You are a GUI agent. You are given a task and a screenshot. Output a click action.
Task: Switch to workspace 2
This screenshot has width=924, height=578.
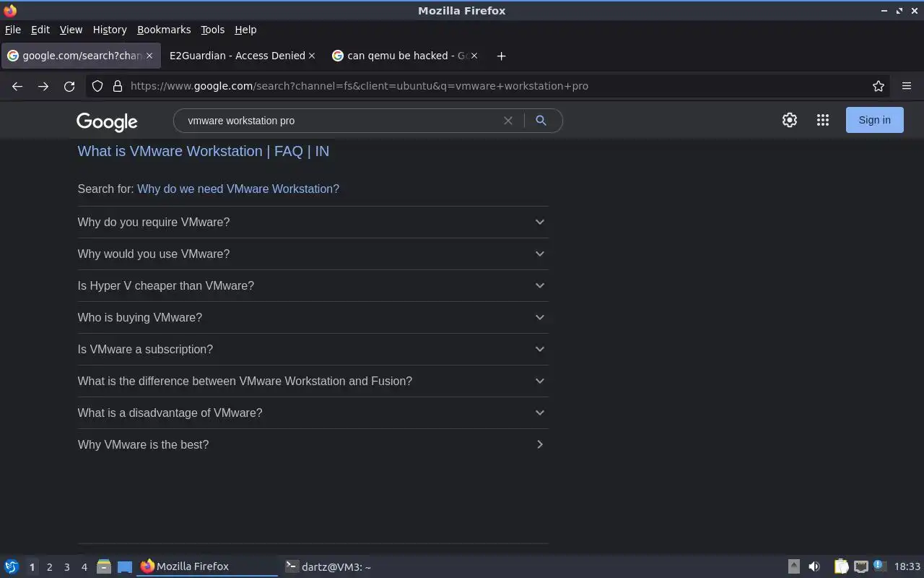pyautogui.click(x=49, y=567)
